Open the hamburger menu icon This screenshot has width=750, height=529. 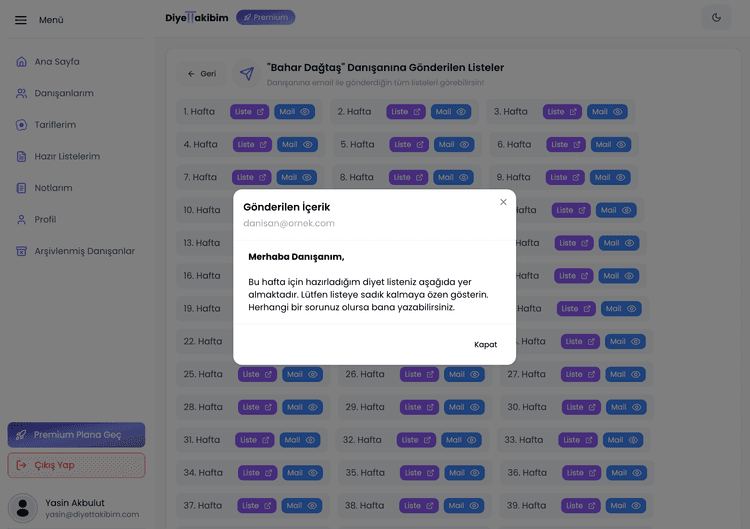pyautogui.click(x=21, y=20)
